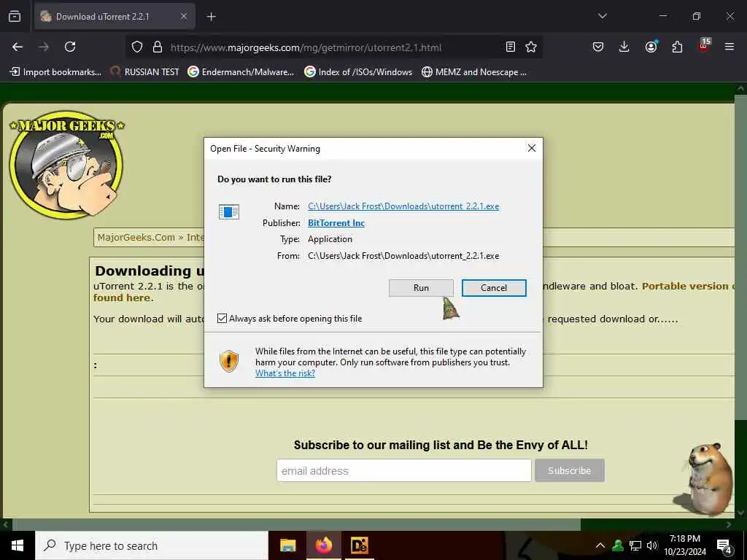747x560 pixels.
Task: Click the Major Geeks logo
Action: (66, 164)
